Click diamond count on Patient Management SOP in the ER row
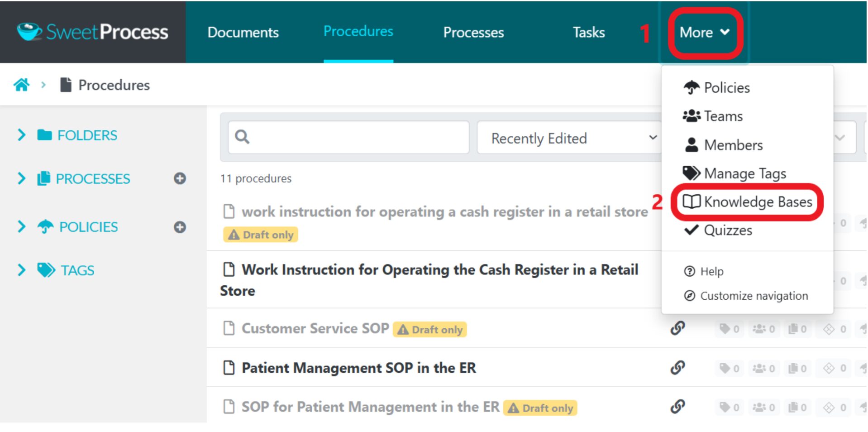Viewport: 868px width, 432px height. pos(835,369)
